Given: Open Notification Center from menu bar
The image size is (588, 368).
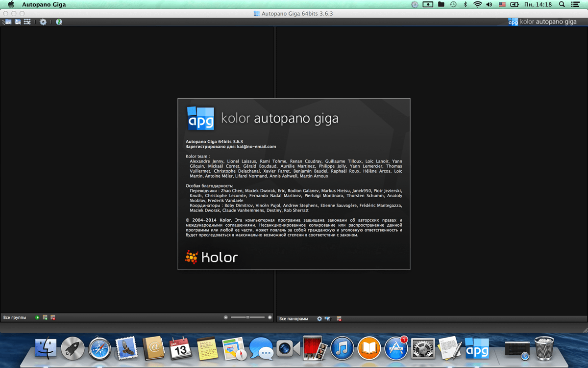Looking at the screenshot, I should pyautogui.click(x=576, y=4).
